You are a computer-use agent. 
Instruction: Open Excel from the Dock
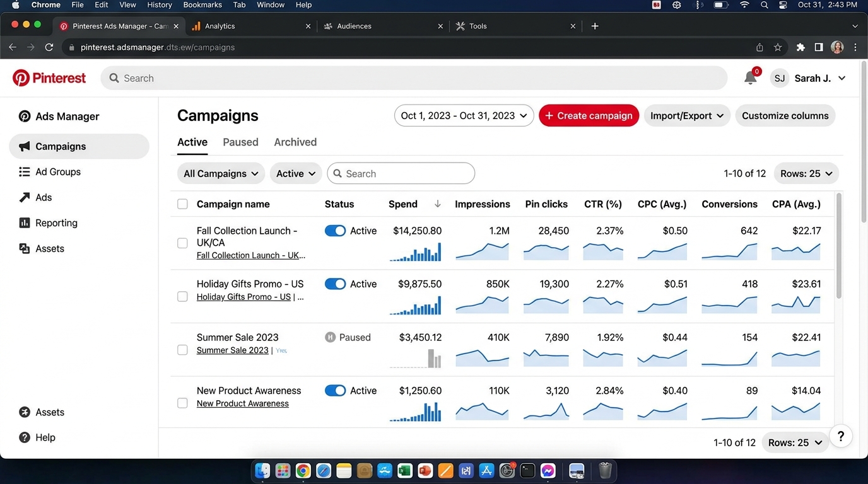(x=405, y=470)
